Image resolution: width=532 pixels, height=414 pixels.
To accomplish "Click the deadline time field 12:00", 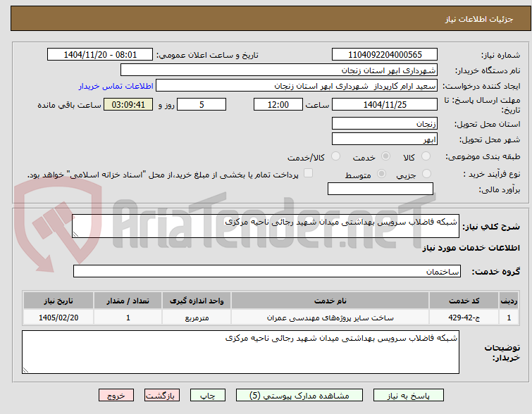I will (278, 104).
